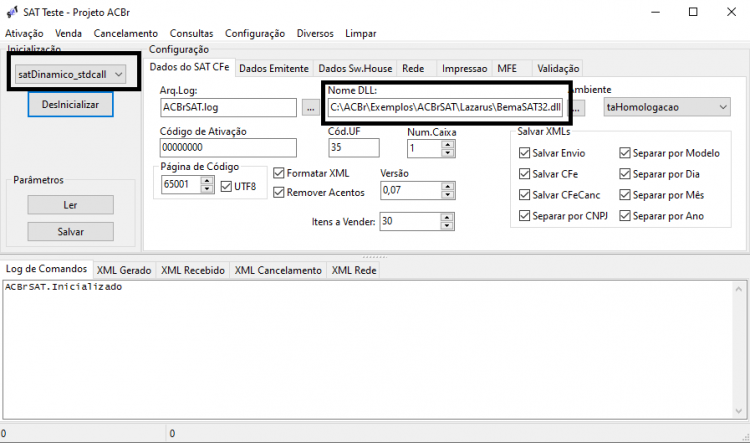This screenshot has width=750, height=443.
Task: Increase the Num.Caixa spinner value
Action: coord(447,144)
